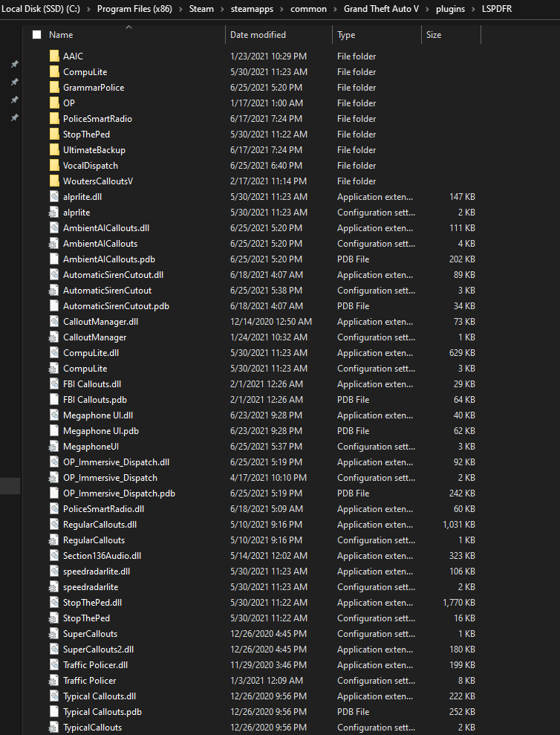560x735 pixels.
Task: Expand the breadcrumb chevron after Grand Theft Auto V
Action: 427,9
